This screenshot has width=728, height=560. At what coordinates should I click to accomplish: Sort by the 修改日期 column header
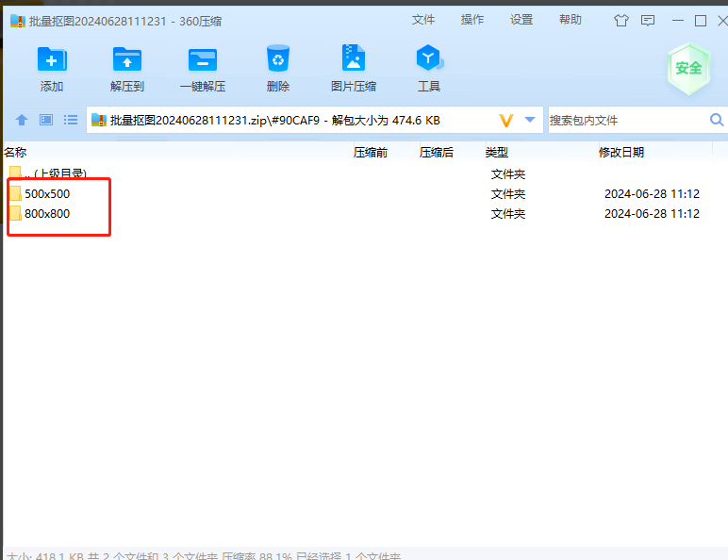pyautogui.click(x=621, y=153)
